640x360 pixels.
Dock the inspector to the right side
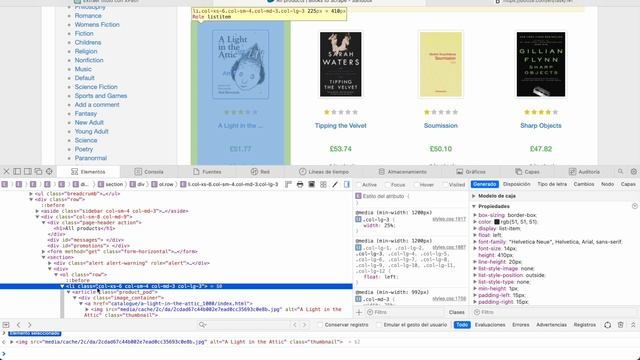point(28,171)
